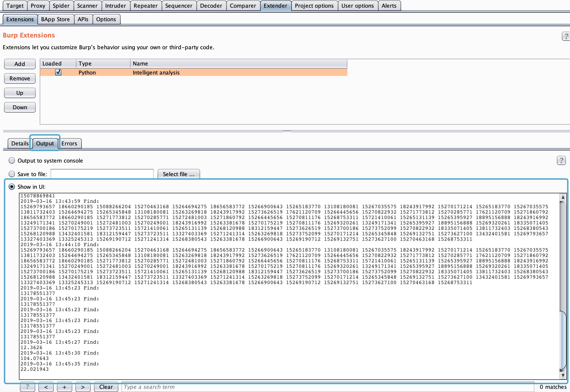Open the Spider tab
The height and width of the screenshot is (392, 570).
tap(61, 6)
